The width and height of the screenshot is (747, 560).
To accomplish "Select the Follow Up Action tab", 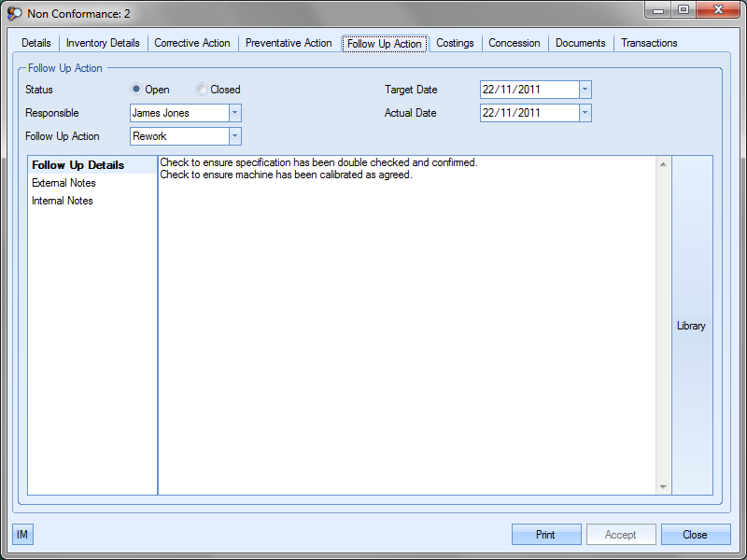I will point(385,44).
